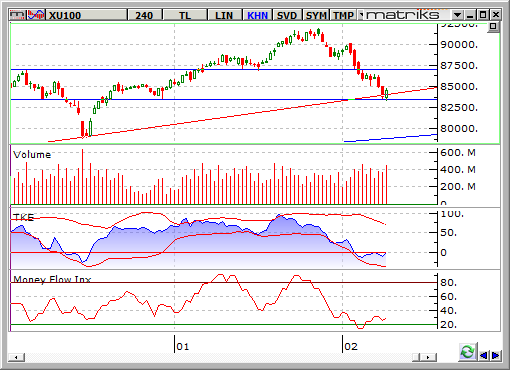Select the TKE indicator label
This screenshot has width=510, height=370.
point(23,217)
